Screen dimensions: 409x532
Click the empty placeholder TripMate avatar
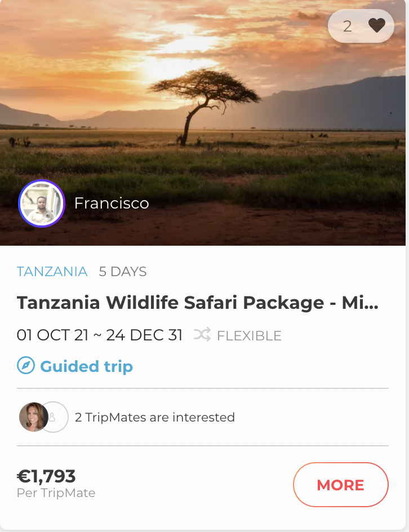(55, 417)
